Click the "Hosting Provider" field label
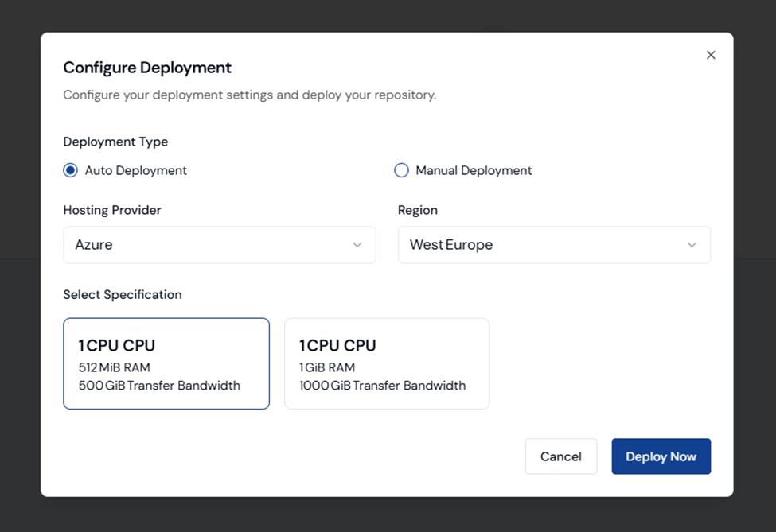This screenshot has height=532, width=776. [x=112, y=210]
